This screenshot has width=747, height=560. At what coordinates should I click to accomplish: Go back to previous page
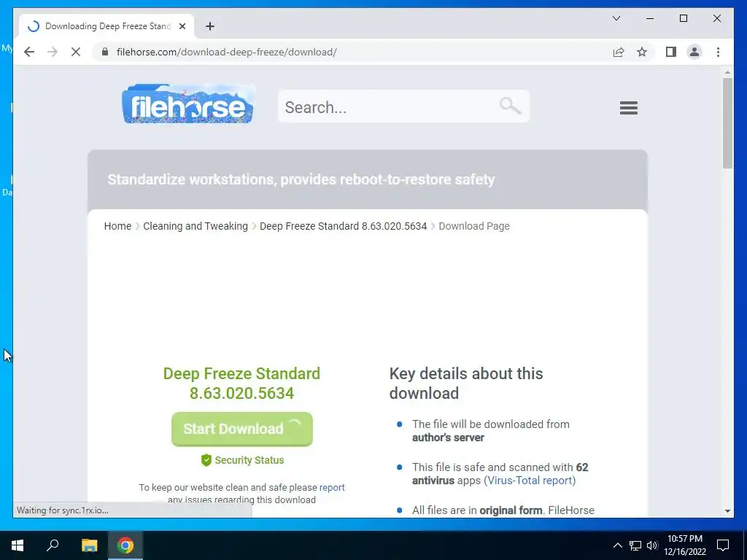(29, 52)
